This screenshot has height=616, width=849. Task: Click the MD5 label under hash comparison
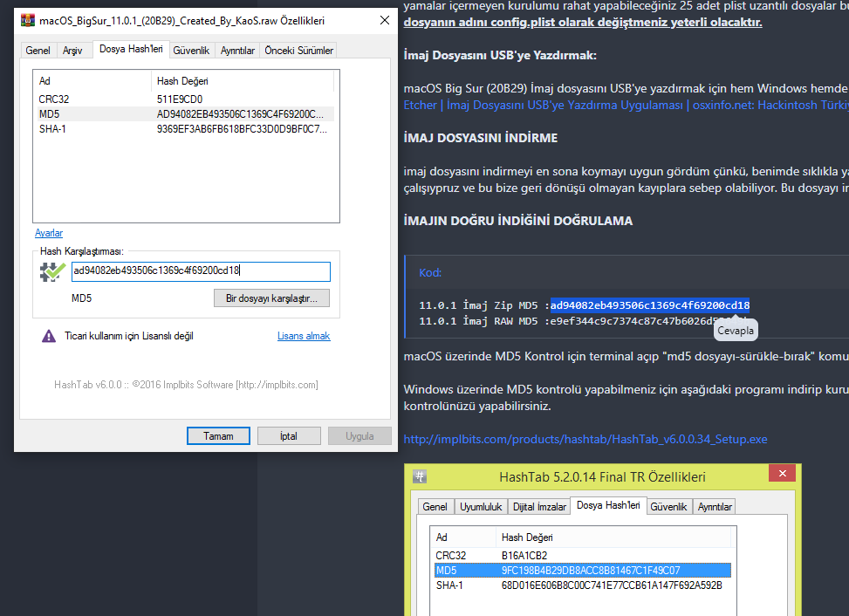tap(82, 298)
